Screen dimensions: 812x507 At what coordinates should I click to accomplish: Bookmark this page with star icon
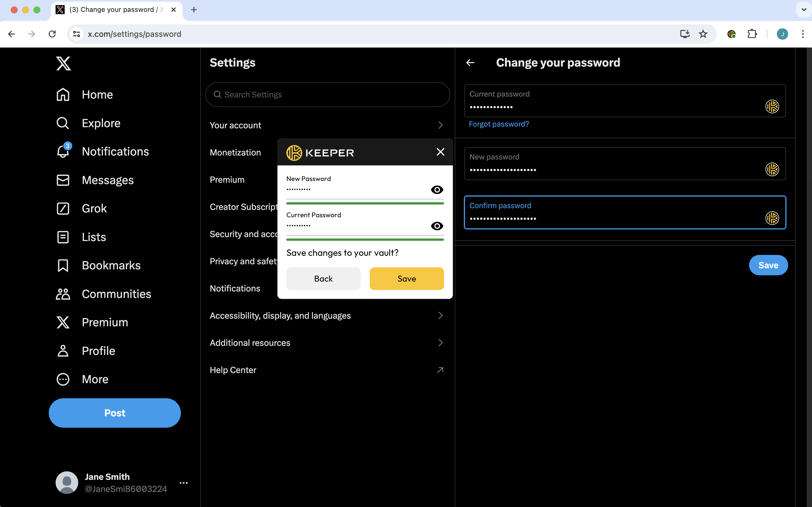tap(703, 34)
